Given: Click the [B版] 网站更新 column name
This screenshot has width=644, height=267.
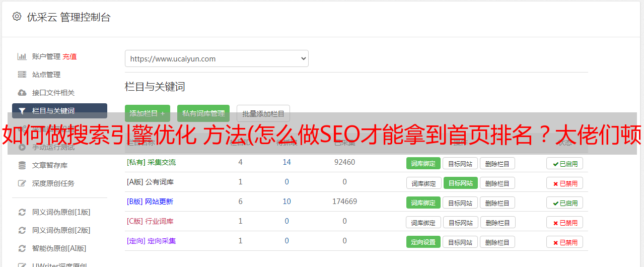Looking at the screenshot, I should coord(150,202).
